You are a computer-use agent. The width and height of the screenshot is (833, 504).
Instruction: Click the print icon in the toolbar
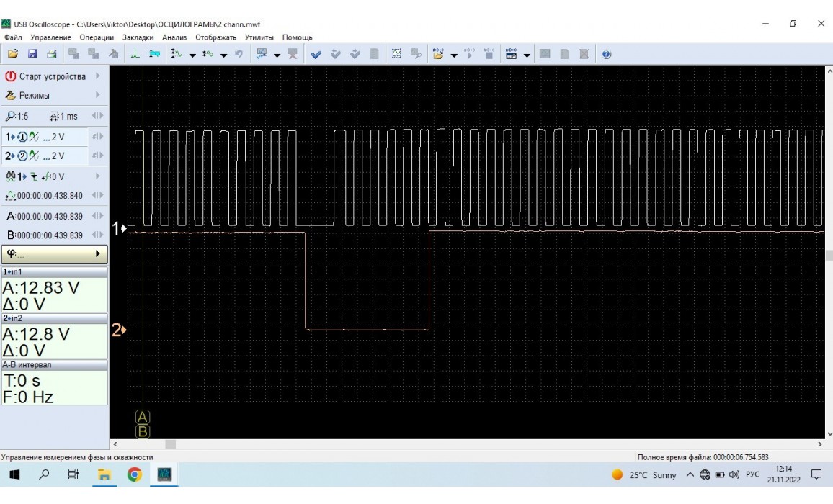(x=52, y=54)
